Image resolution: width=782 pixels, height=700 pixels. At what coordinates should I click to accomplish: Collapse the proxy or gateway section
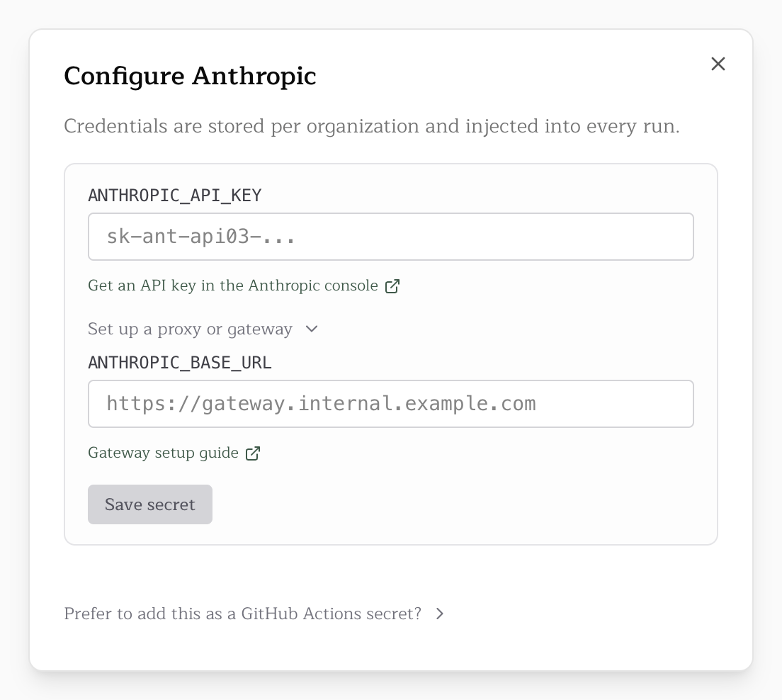(x=203, y=329)
